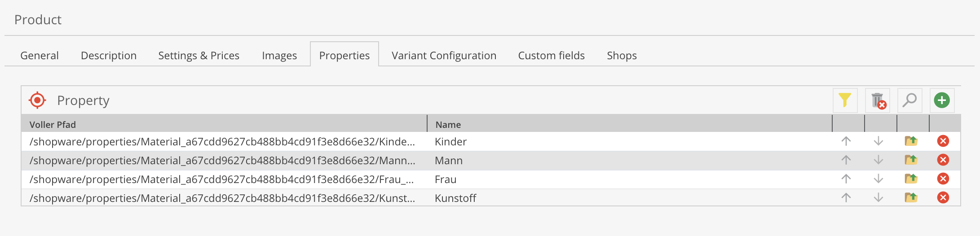Select the Images tab
The image size is (980, 236).
pyautogui.click(x=279, y=56)
